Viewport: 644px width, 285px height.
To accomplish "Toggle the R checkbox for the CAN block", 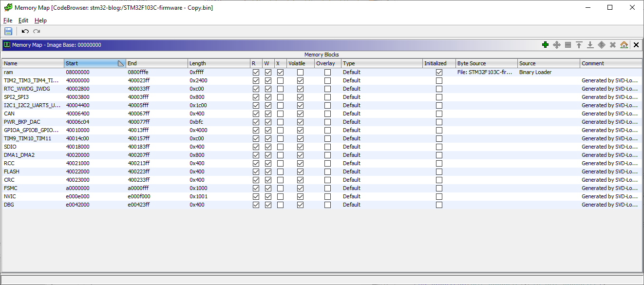I will click(256, 114).
